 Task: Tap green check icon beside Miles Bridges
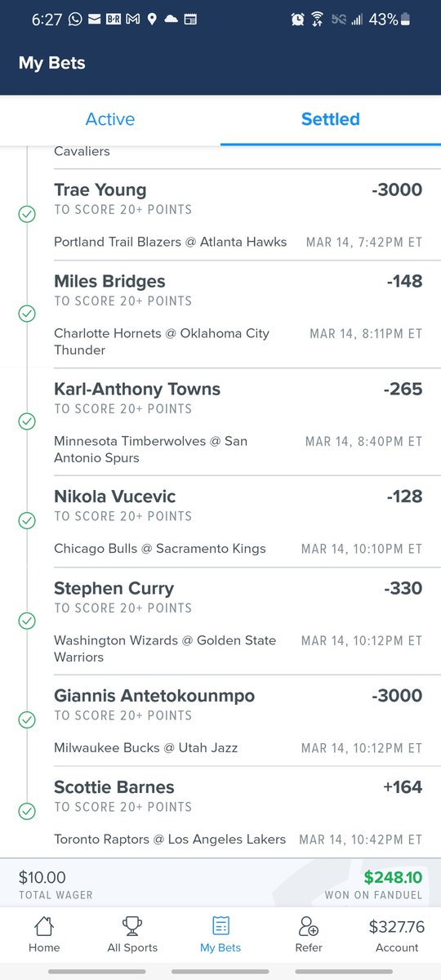[27, 314]
